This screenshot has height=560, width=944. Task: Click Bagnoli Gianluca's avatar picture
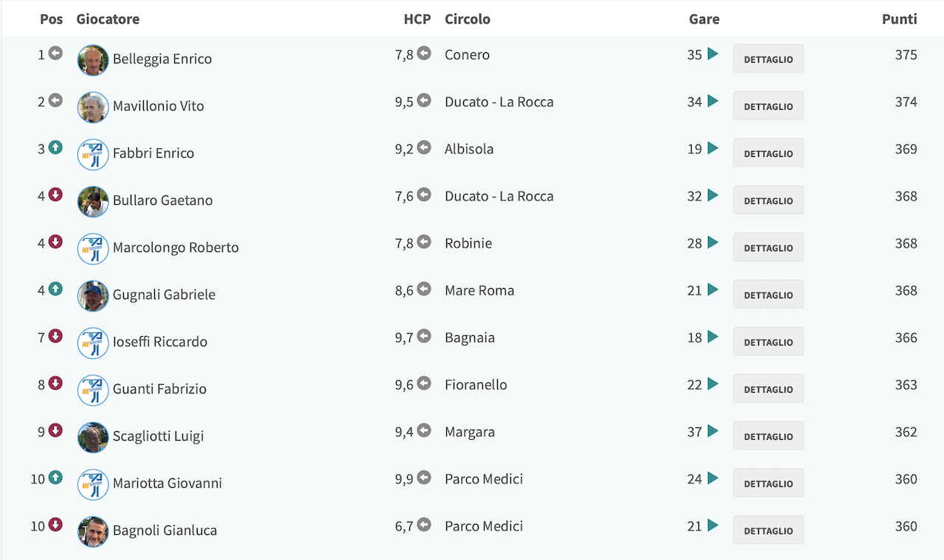(93, 531)
